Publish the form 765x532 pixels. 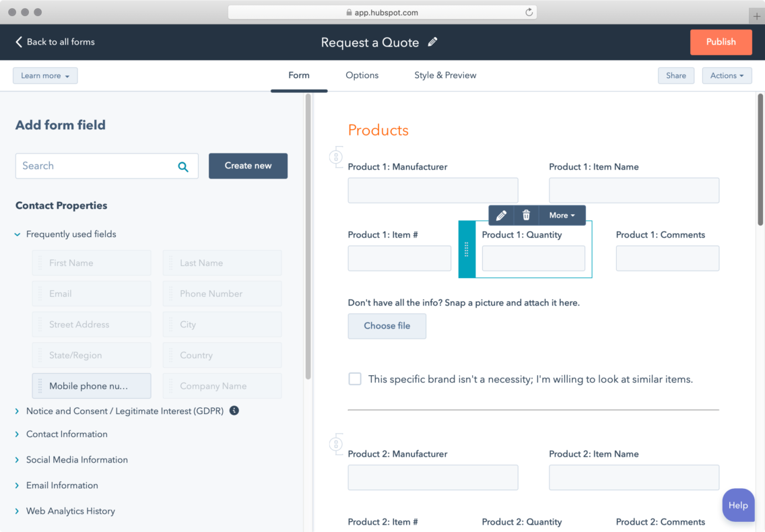point(721,42)
